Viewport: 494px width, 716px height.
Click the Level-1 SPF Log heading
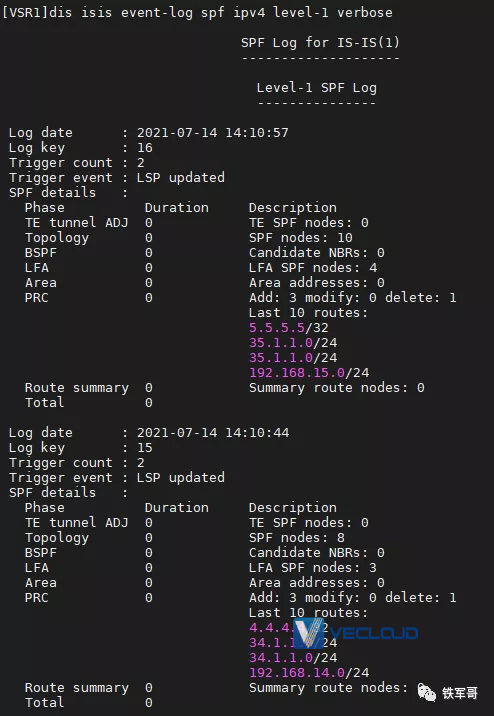[x=316, y=88]
